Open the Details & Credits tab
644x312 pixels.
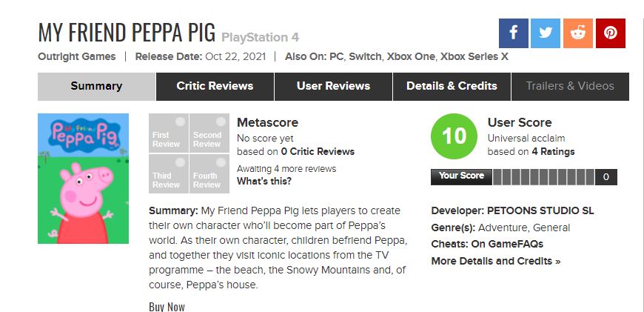(452, 86)
